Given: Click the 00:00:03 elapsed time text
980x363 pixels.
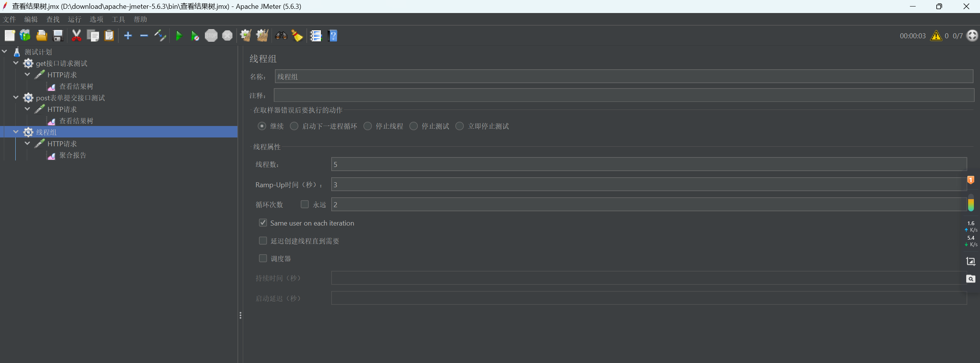Looking at the screenshot, I should [913, 36].
